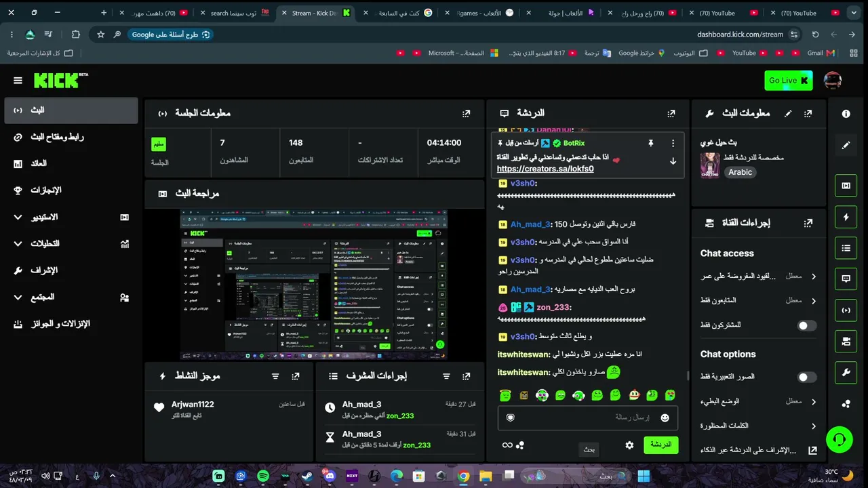Open Discord from the Windows taskbar
Image resolution: width=868 pixels, height=488 pixels.
pyautogui.click(x=330, y=476)
